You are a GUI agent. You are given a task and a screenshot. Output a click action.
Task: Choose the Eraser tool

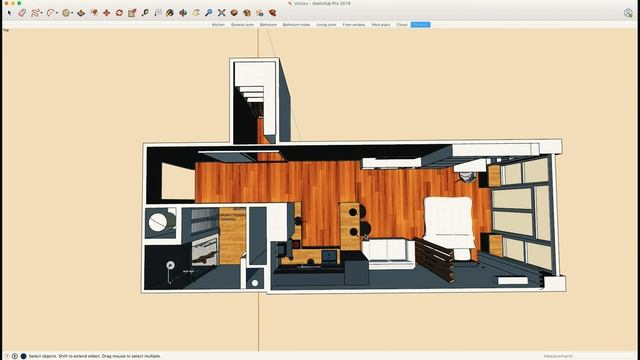22,13
